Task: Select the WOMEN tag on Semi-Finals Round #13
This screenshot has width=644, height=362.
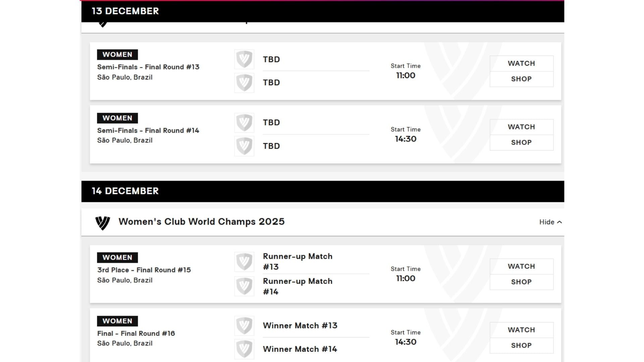Action: (x=117, y=54)
